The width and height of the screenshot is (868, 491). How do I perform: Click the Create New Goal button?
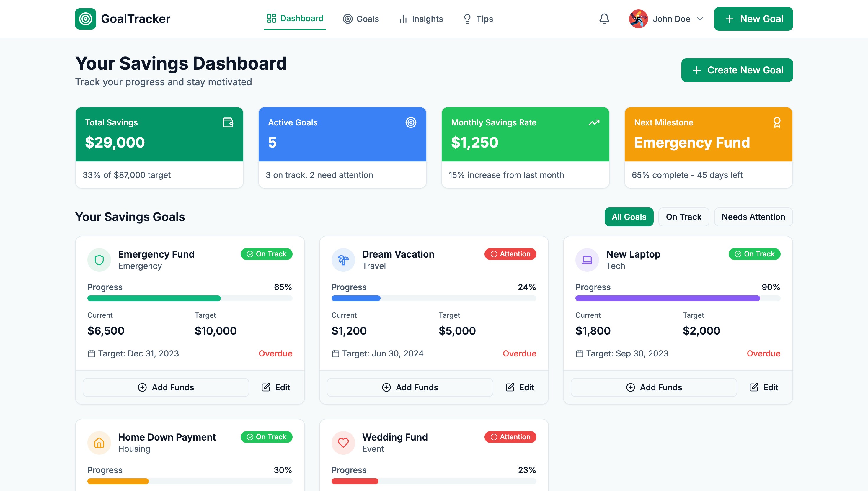point(737,70)
